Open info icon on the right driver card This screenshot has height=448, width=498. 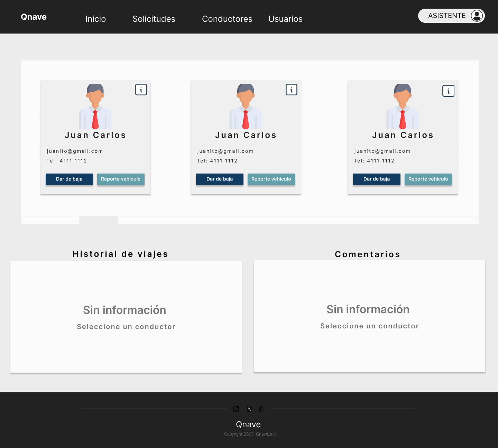coord(448,91)
